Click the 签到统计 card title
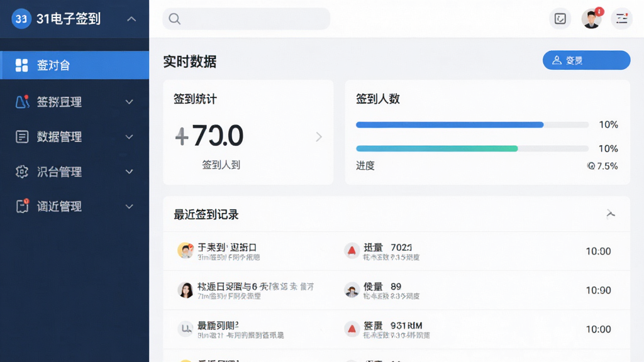The image size is (644, 362). (x=195, y=99)
